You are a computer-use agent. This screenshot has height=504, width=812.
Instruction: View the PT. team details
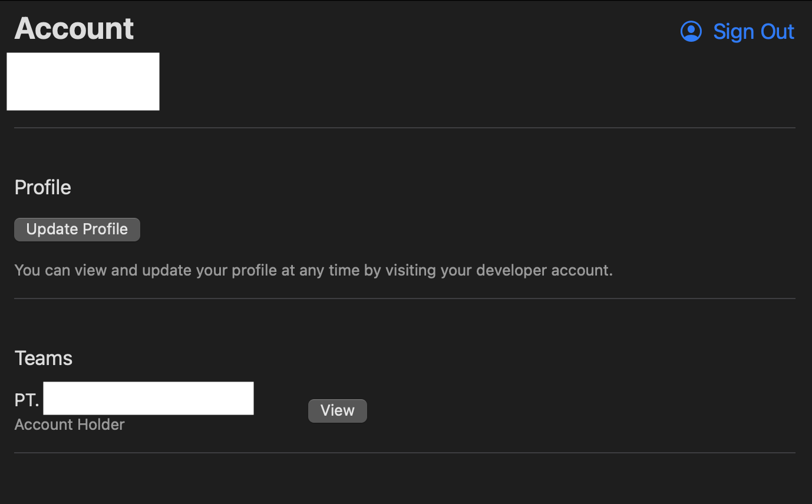point(337,410)
